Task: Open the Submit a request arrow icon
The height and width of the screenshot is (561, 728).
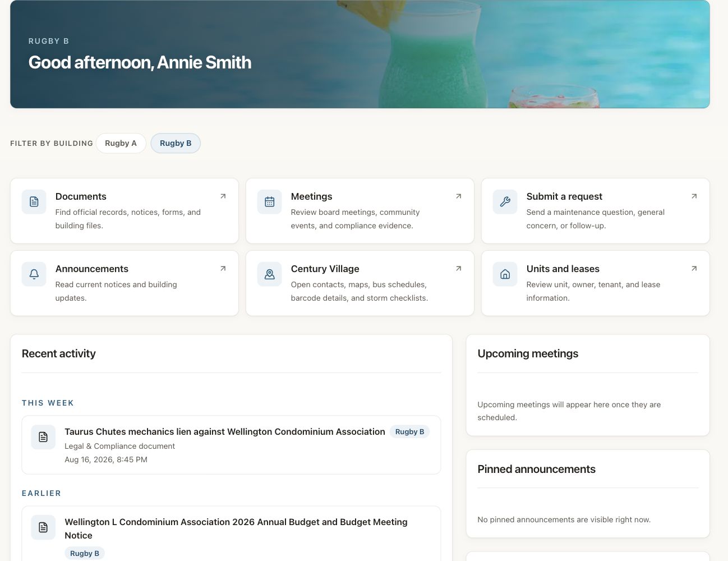Action: [694, 196]
